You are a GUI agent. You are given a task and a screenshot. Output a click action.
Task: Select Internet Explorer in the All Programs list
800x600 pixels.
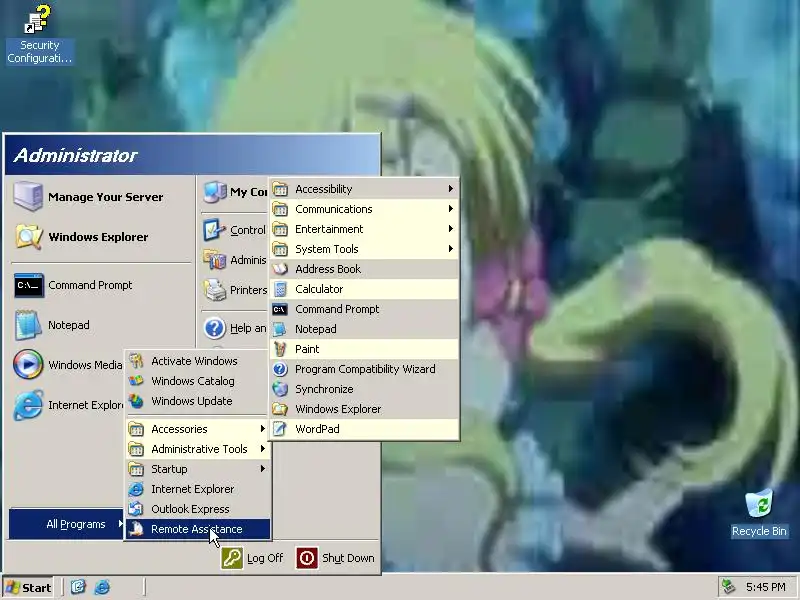pyautogui.click(x=198, y=489)
